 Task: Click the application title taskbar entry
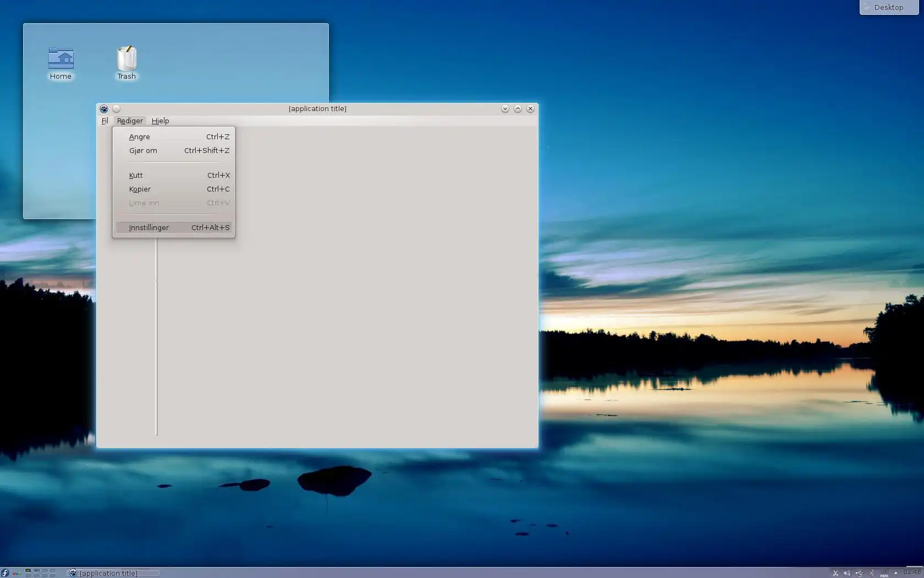pos(113,573)
